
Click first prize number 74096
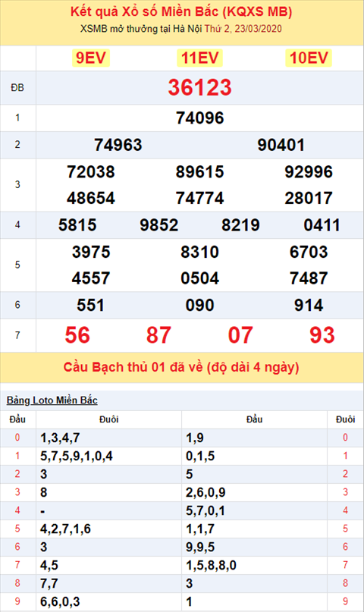pyautogui.click(x=199, y=118)
